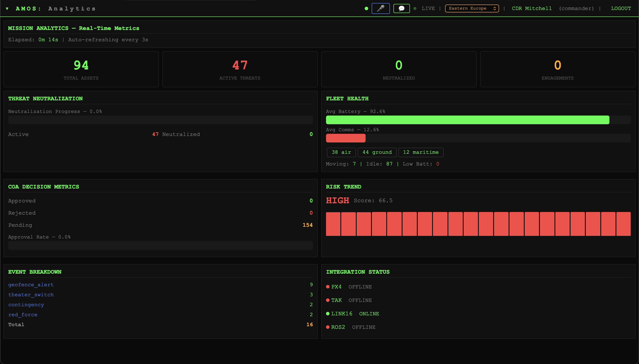Viewport: 639px width, 364px height.
Task: Click the Fleet Health panel heading
Action: coord(347,99)
